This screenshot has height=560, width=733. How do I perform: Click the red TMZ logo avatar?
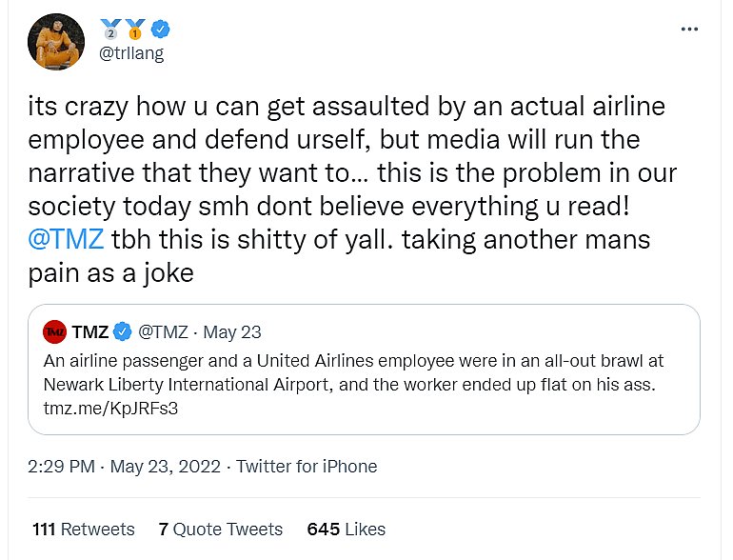tap(54, 331)
